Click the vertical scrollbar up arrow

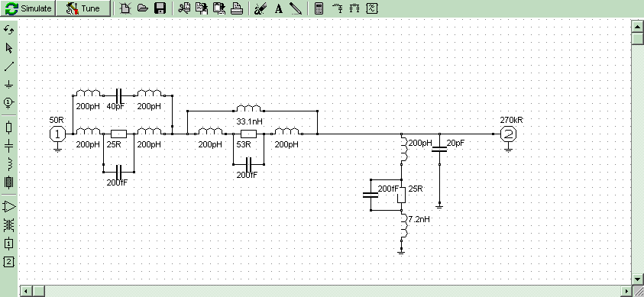click(637, 27)
